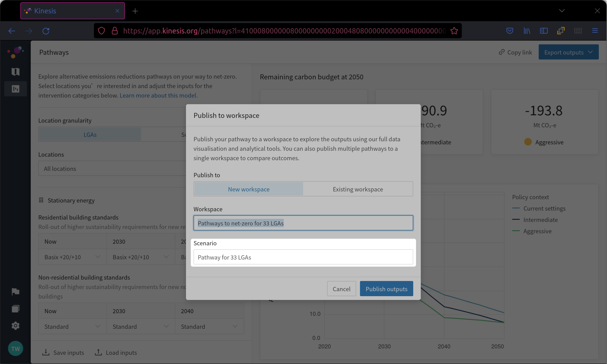Click the Aggressive orange color dot
The image size is (607, 364).
pos(528,142)
